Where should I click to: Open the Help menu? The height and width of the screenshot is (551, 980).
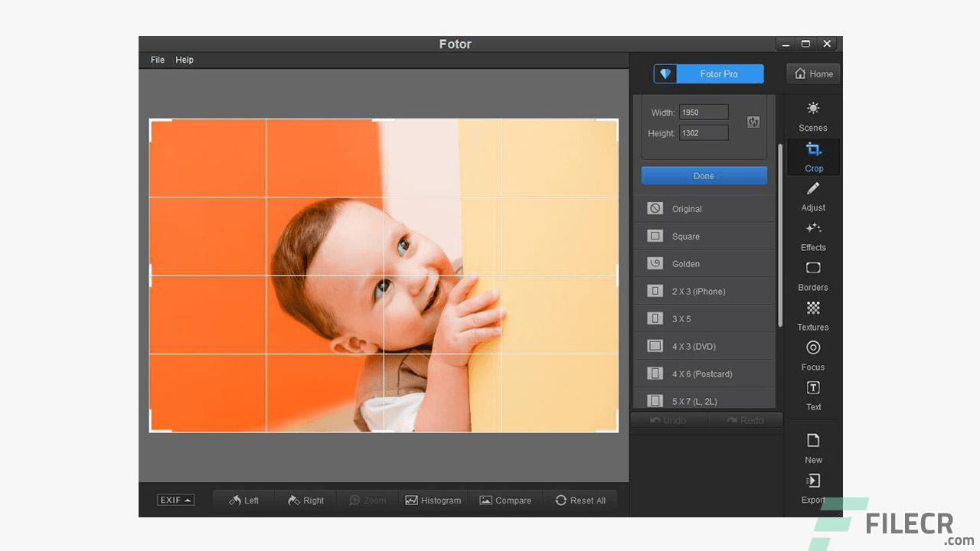185,60
